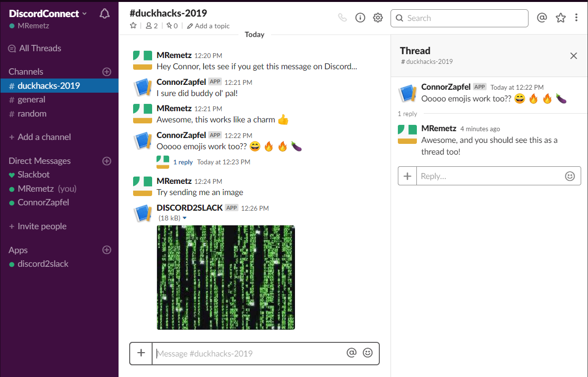Show mentions and reactions at-sign icon
The width and height of the screenshot is (588, 377).
(x=542, y=18)
